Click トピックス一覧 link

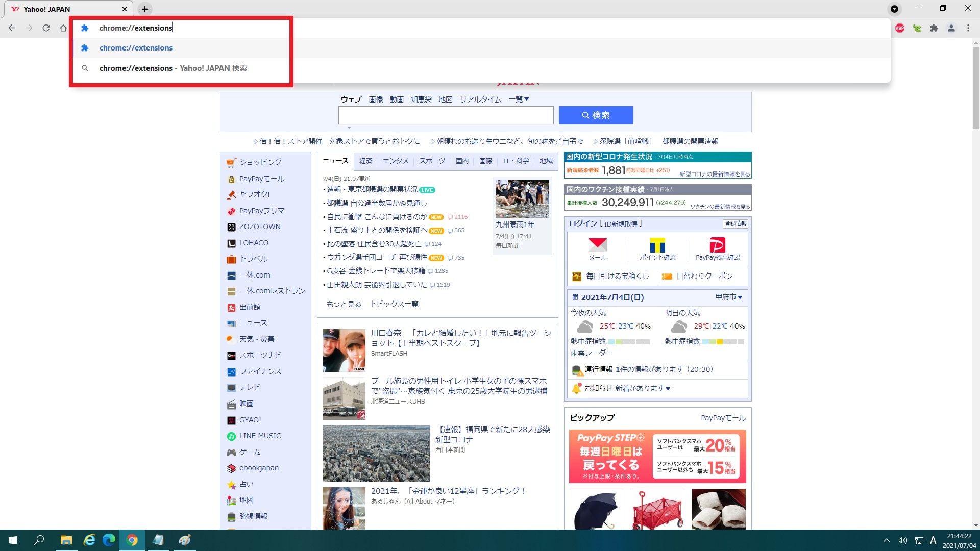pyautogui.click(x=394, y=304)
